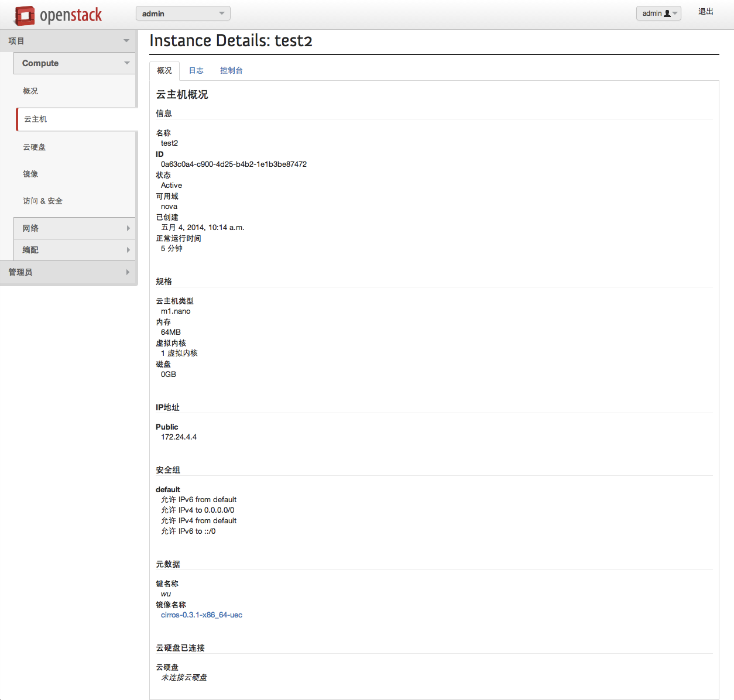This screenshot has height=700, width=734.
Task: Select 云主机 in the sidebar
Action: [x=36, y=119]
